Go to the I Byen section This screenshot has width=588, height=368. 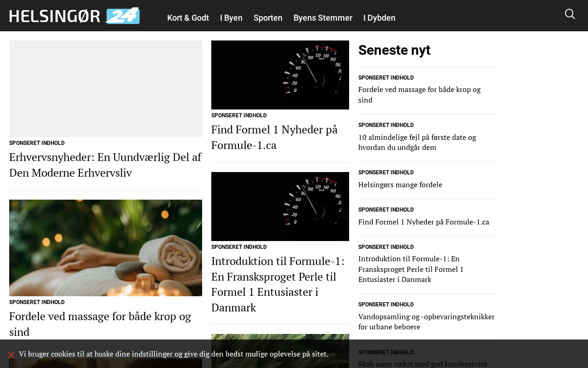[x=231, y=18]
